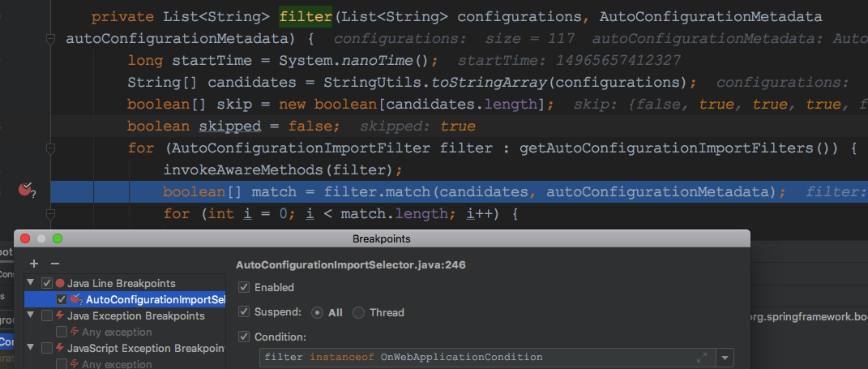Enable the JavaScript Exception Breakpoints group checkbox
This screenshot has height=369, width=868.
click(x=47, y=349)
